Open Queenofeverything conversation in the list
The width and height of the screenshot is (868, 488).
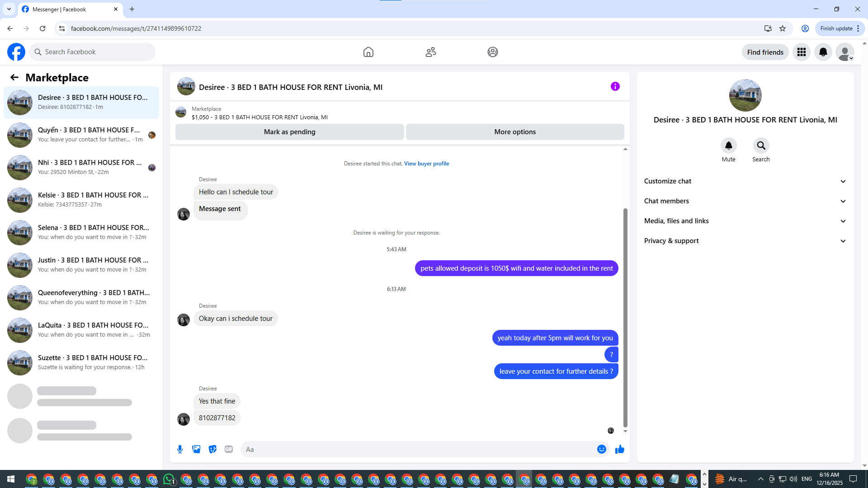point(81,297)
